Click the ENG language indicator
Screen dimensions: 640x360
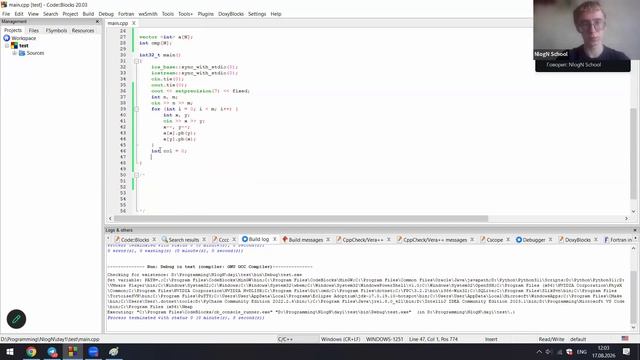(x=582, y=351)
